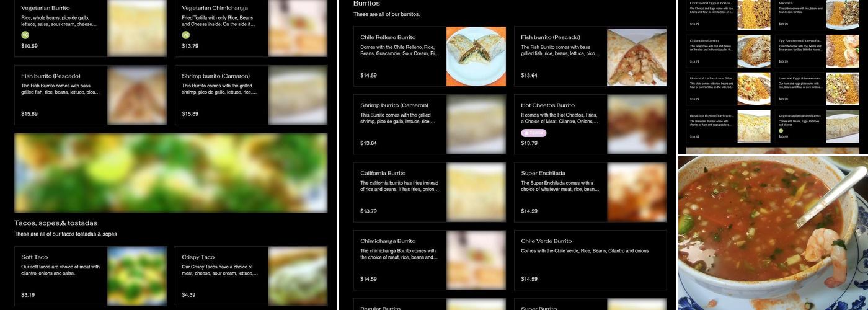Select the Super Enchilada item
Image resolution: width=868 pixels, height=310 pixels.
pos(590,192)
